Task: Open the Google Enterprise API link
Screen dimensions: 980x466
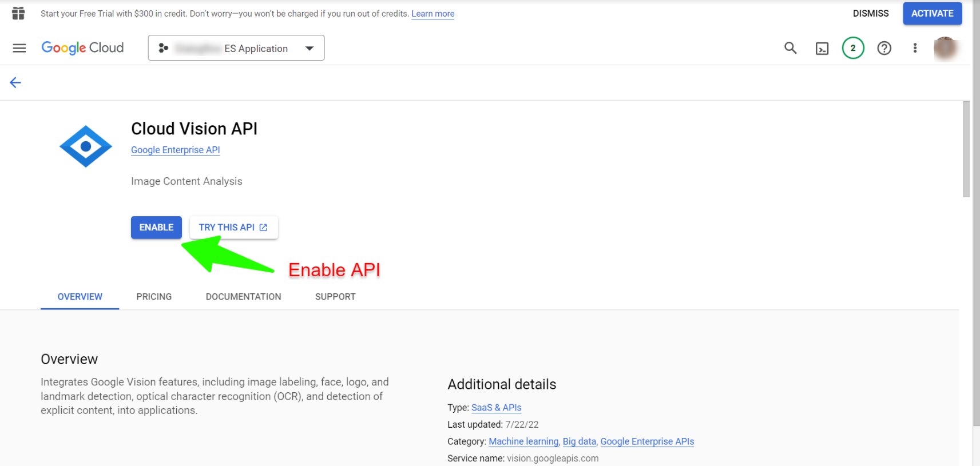Action: point(175,150)
